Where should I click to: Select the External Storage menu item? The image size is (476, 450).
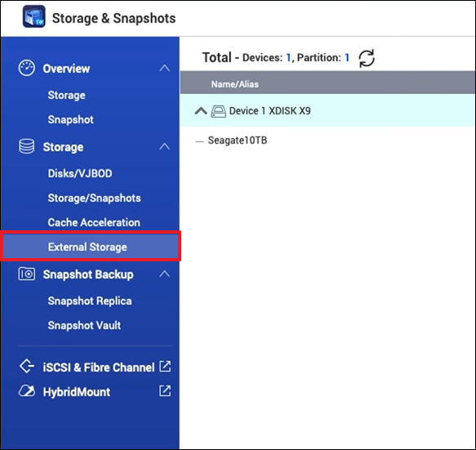(91, 247)
